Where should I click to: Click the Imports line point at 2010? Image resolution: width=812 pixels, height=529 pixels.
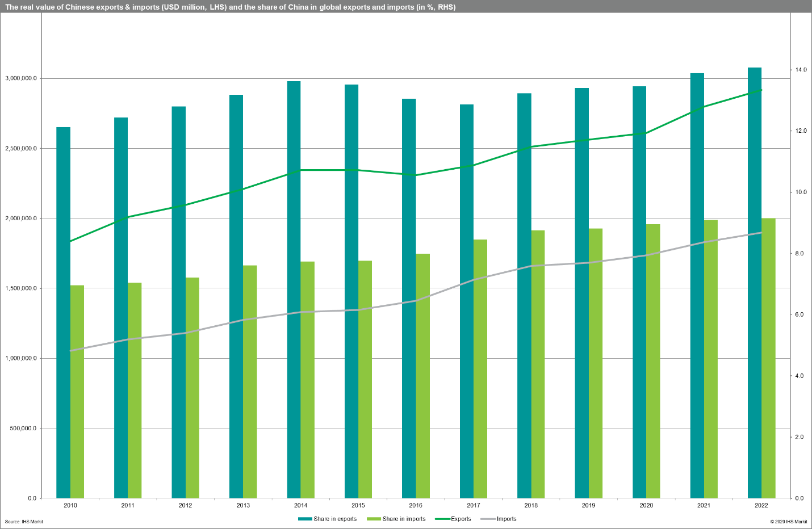pos(70,351)
